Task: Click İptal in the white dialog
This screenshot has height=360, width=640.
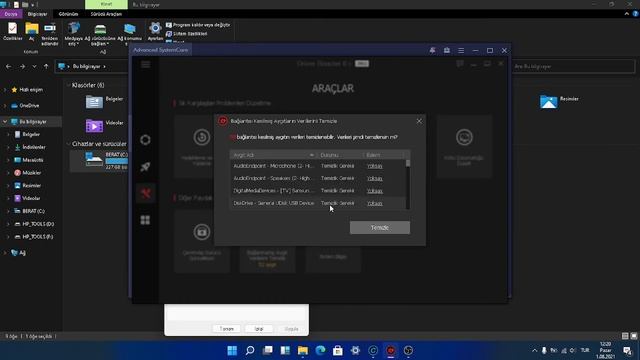Action: (259, 329)
